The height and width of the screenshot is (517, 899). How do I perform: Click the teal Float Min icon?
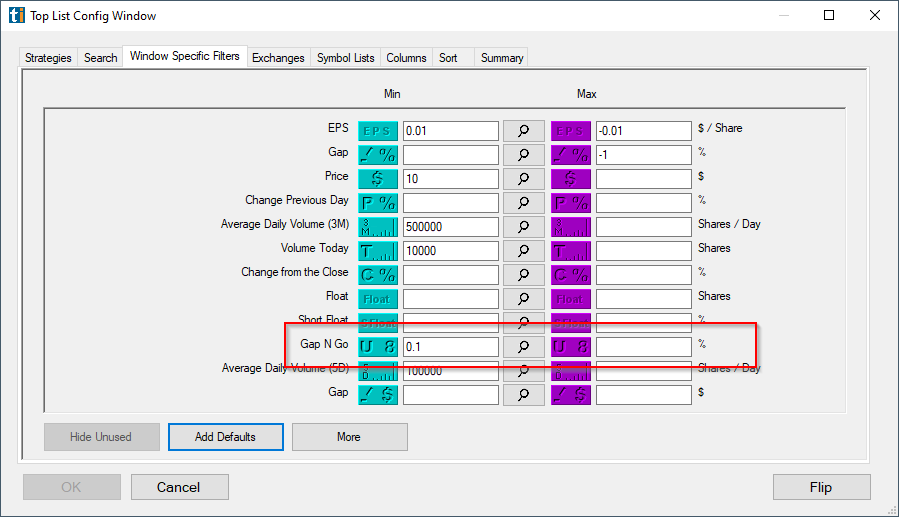pos(378,299)
